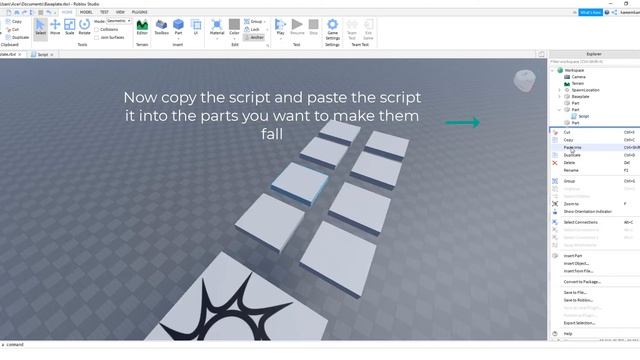Choose Cut from context menu
The height and width of the screenshot is (360, 640).
595,132
